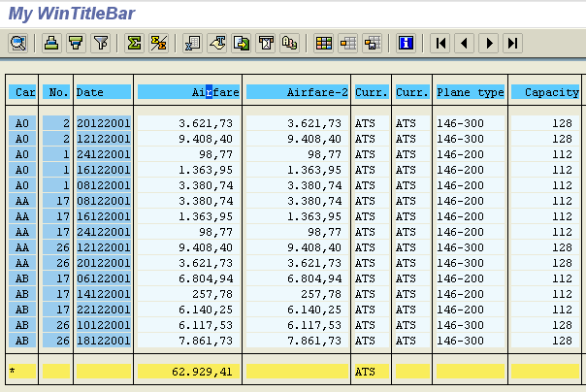Open the Change layout colored grid icon
586x392 pixels.
(x=324, y=43)
